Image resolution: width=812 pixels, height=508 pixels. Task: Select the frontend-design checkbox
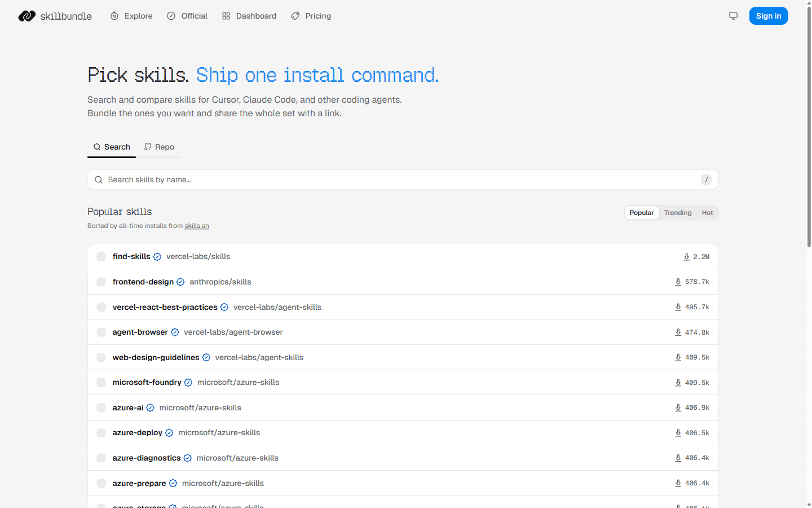[101, 282]
